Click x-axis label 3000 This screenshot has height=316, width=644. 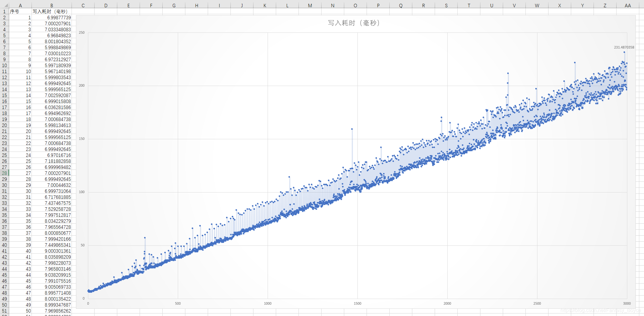tap(627, 303)
